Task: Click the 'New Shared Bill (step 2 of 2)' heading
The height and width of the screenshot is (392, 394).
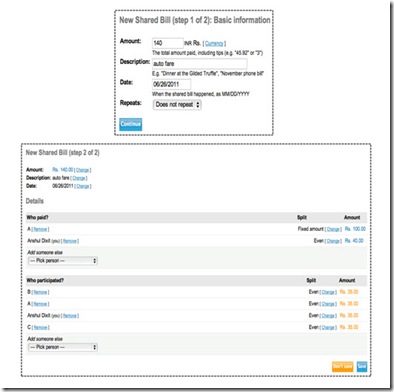Action: click(x=62, y=153)
